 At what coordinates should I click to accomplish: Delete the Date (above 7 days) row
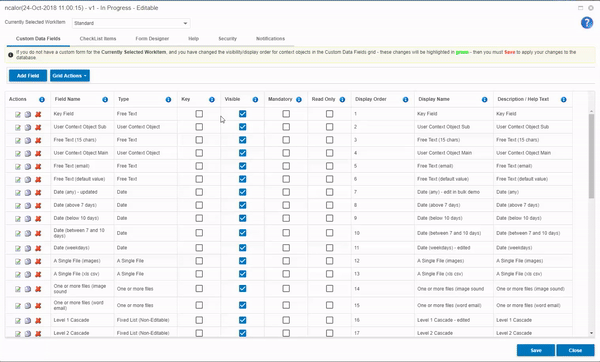(38, 205)
